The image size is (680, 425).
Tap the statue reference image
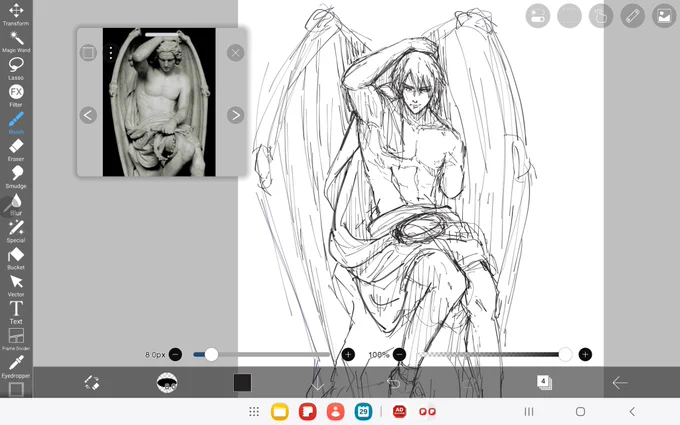[159, 102]
